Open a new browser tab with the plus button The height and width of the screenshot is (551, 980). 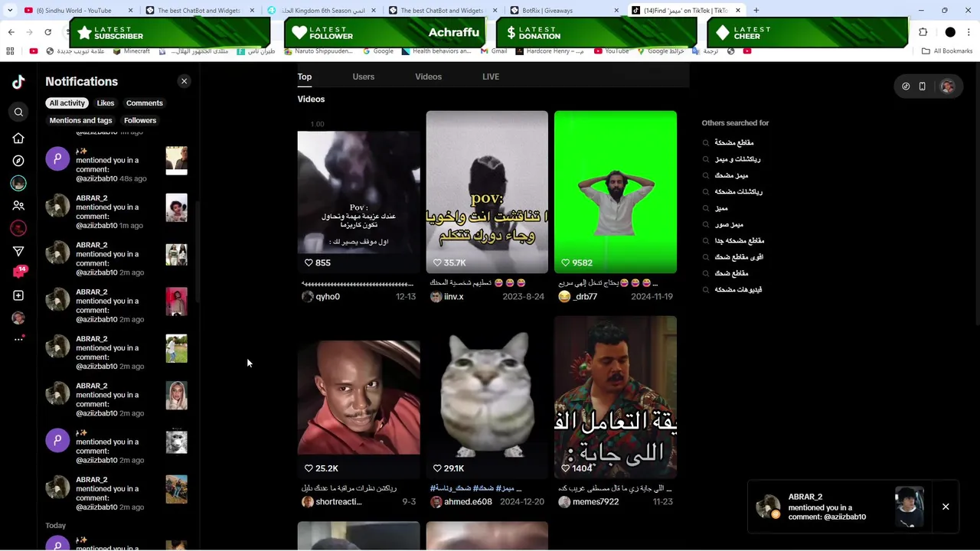click(x=756, y=10)
